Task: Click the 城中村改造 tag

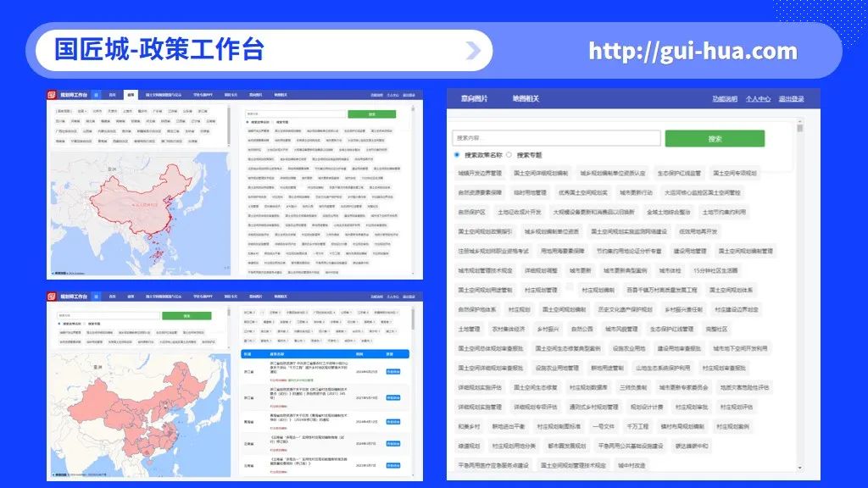Action: [632, 465]
